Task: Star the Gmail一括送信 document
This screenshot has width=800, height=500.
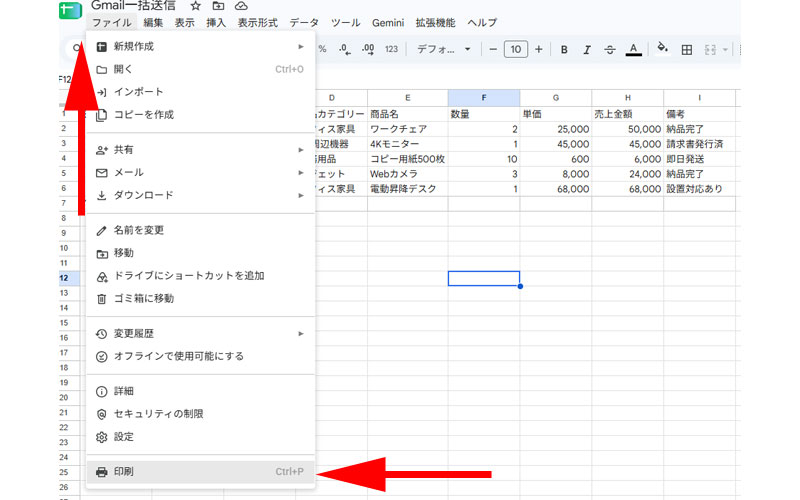Action: [x=195, y=6]
